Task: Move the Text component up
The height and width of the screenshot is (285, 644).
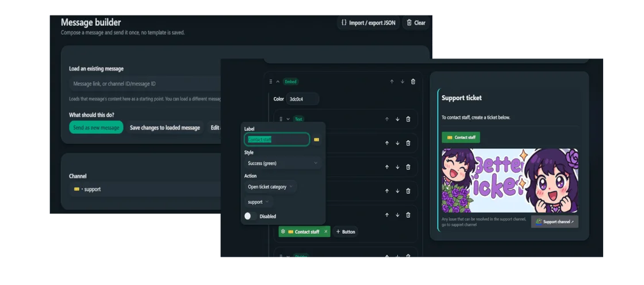Action: [x=387, y=119]
